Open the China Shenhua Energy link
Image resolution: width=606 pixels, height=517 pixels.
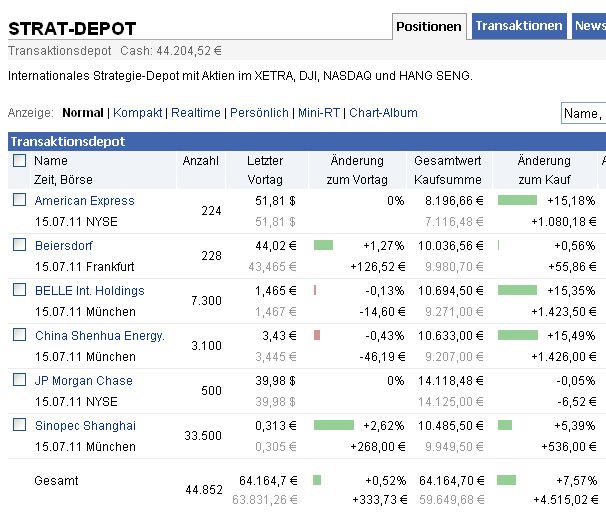tap(100, 336)
